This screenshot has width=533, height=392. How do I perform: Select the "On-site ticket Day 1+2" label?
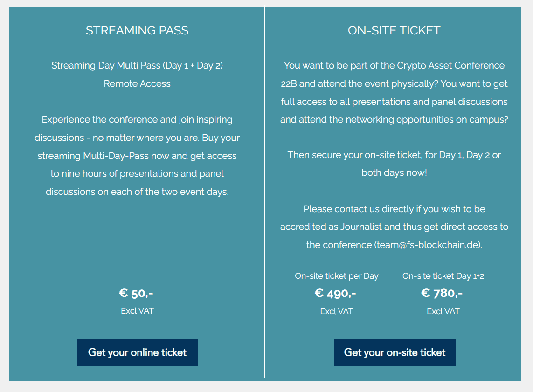click(x=443, y=276)
